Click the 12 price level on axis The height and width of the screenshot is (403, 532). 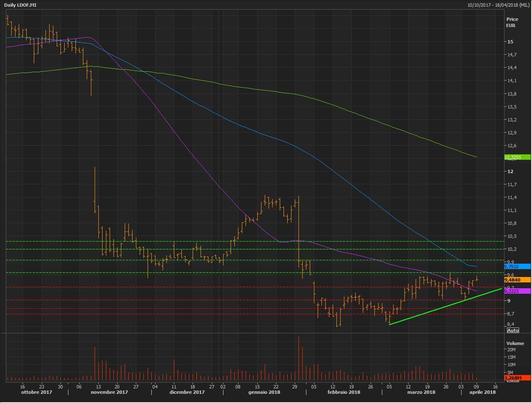tap(510, 171)
